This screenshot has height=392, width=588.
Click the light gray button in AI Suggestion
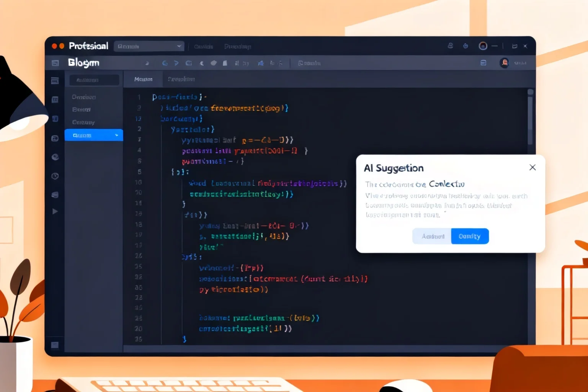click(432, 236)
